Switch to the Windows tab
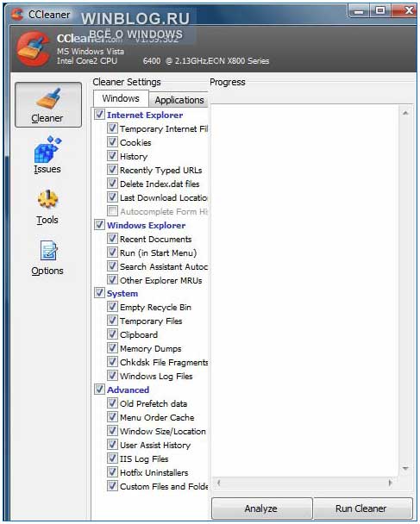Image resolution: width=420 pixels, height=524 pixels. pyautogui.click(x=121, y=98)
